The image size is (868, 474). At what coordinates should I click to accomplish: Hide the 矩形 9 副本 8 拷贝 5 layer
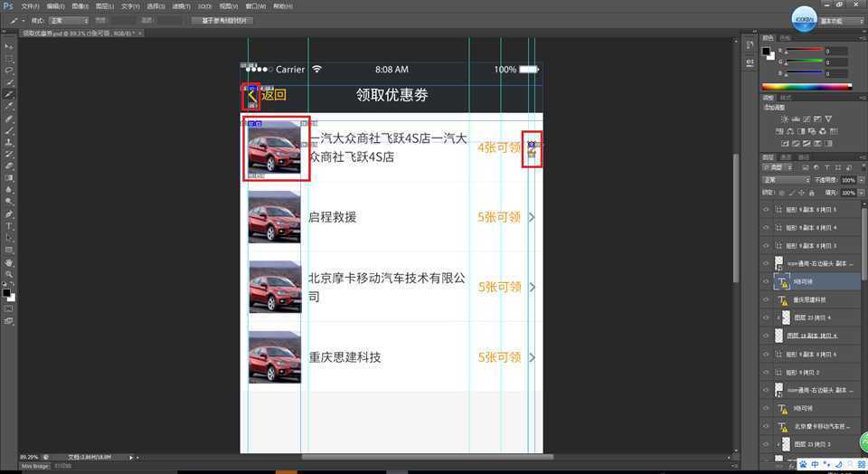click(x=766, y=210)
